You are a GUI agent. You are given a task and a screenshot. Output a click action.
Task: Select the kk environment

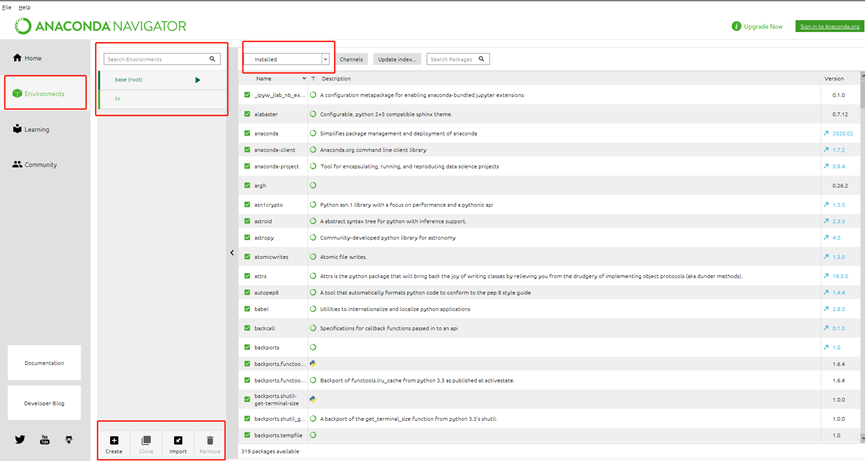coord(162,99)
